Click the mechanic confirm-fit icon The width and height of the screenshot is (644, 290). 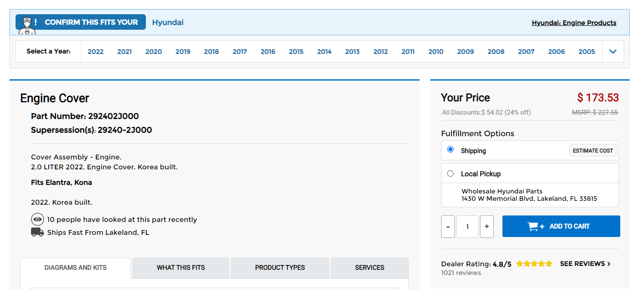[27, 25]
